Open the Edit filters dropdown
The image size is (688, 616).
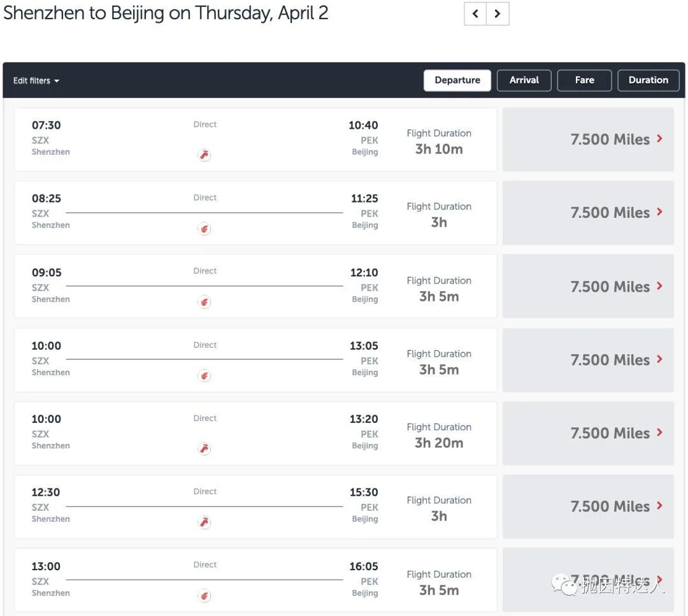[x=36, y=81]
